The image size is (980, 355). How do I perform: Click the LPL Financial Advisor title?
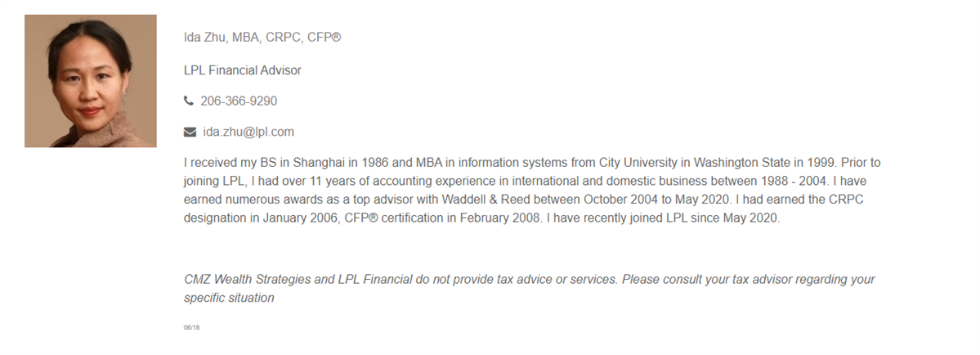243,70
